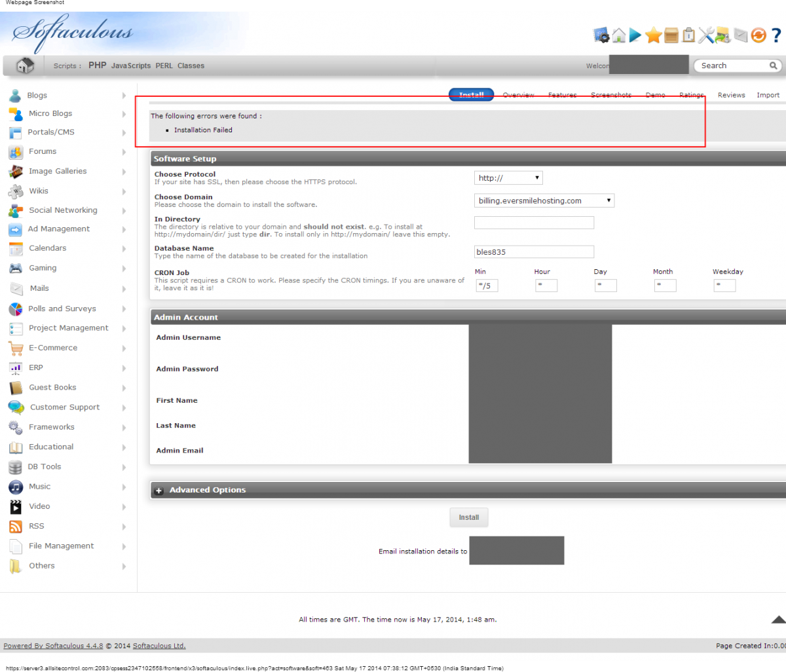Expand the E-Commerce category arrow
Screen dimensions: 786x672
click(x=124, y=348)
